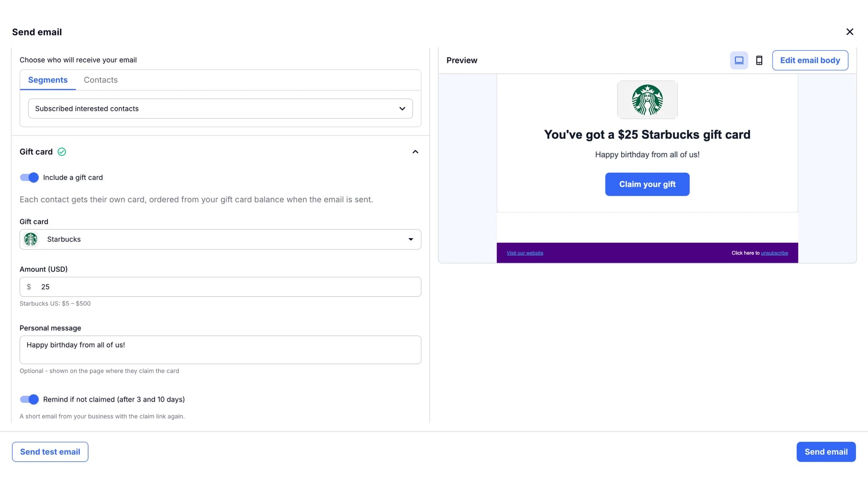Click the 'Send email' dialog title
This screenshot has width=868, height=488.
pos(37,32)
